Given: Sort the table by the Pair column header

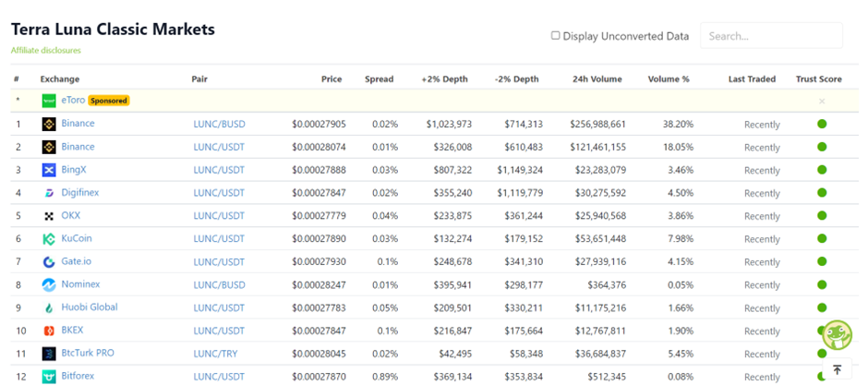Looking at the screenshot, I should pyautogui.click(x=199, y=79).
